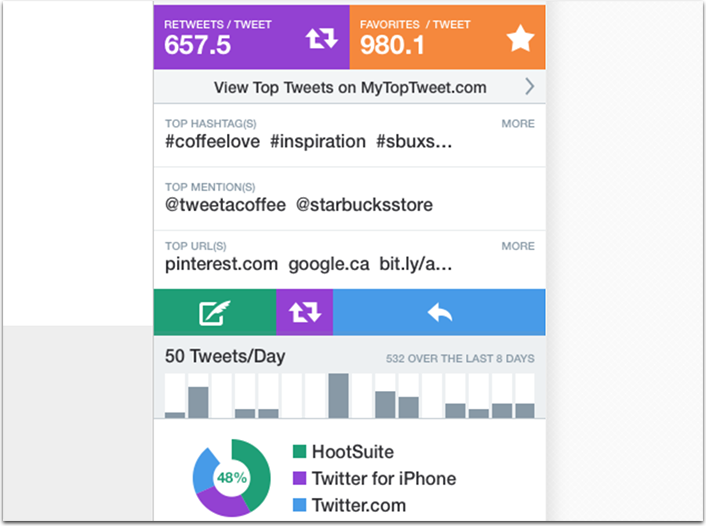This screenshot has height=526, width=706.
Task: Click the star icon in Favorites/Tweet panel
Action: click(520, 38)
